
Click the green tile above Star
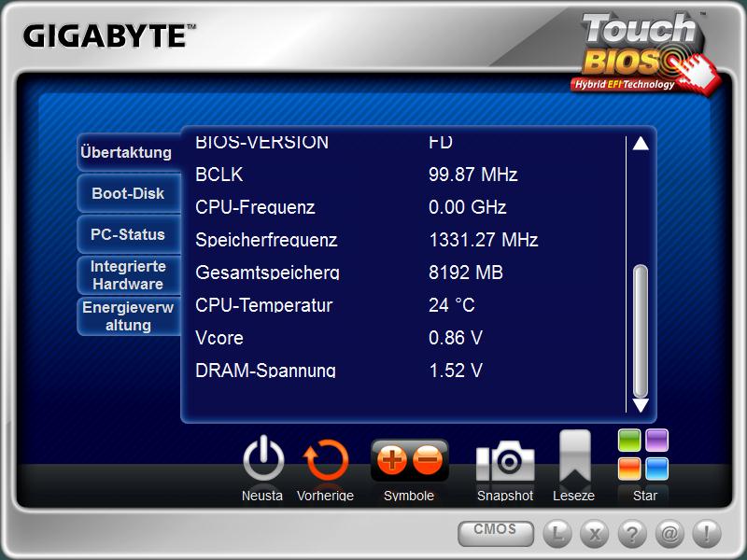click(x=629, y=440)
